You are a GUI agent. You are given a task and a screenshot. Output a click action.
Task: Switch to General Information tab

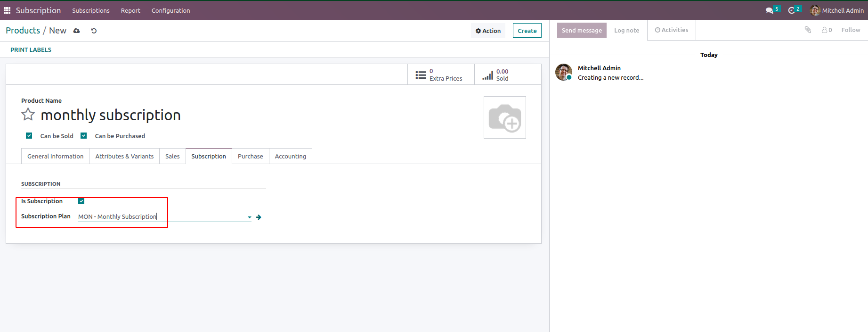(56, 156)
